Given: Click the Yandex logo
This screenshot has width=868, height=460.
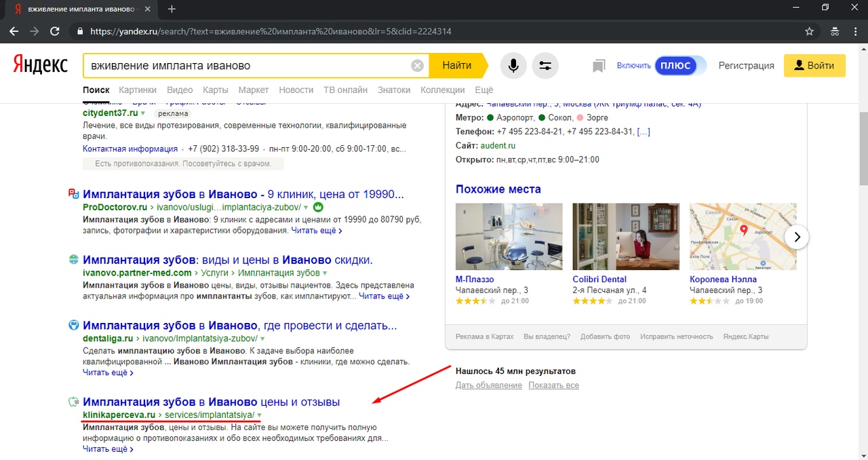Looking at the screenshot, I should pyautogui.click(x=40, y=65).
